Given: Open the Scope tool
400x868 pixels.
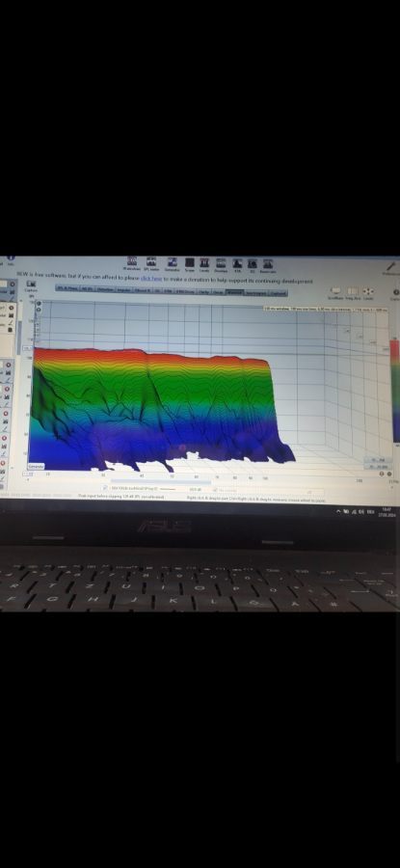Looking at the screenshot, I should point(189,264).
